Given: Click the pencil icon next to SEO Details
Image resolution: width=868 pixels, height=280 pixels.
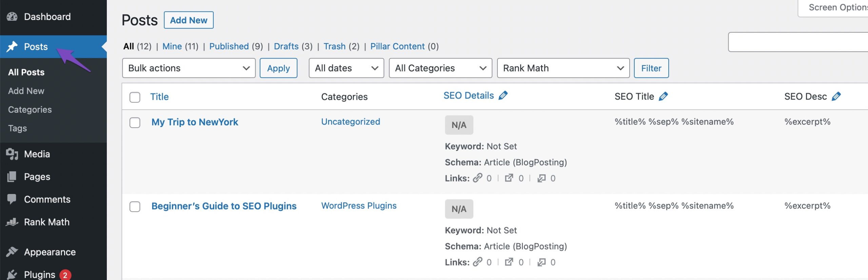Looking at the screenshot, I should coord(503,95).
